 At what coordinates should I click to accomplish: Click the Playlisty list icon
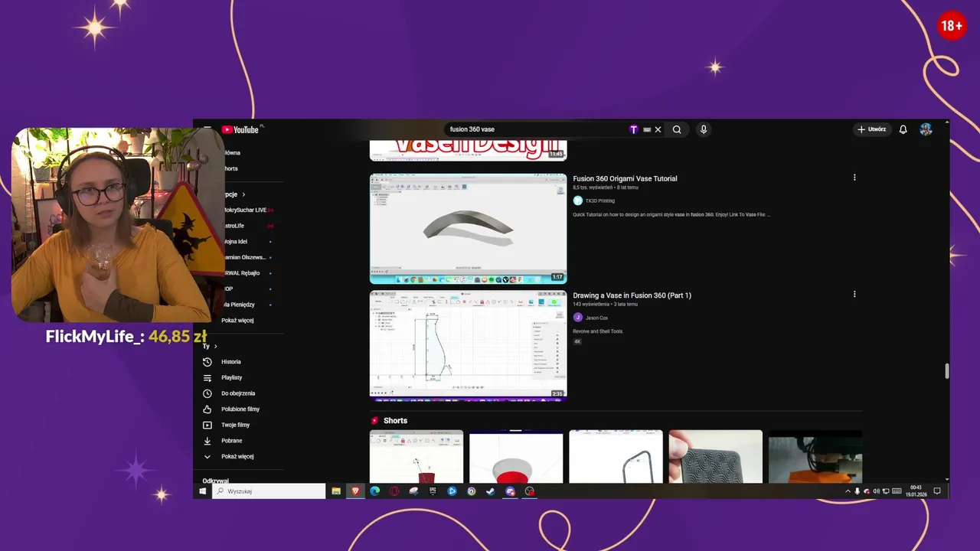click(207, 378)
